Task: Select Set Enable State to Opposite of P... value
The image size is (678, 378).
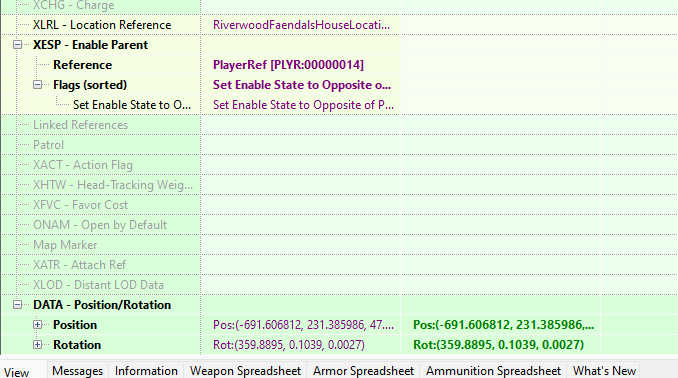Action: tap(303, 105)
